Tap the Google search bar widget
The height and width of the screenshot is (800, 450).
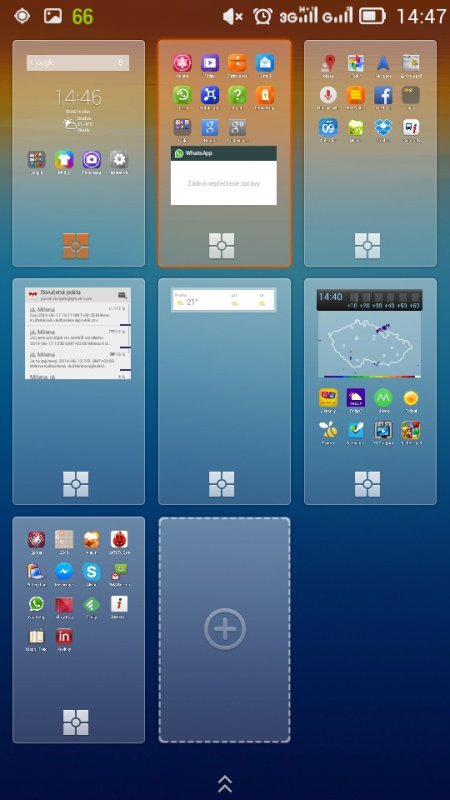(78, 62)
